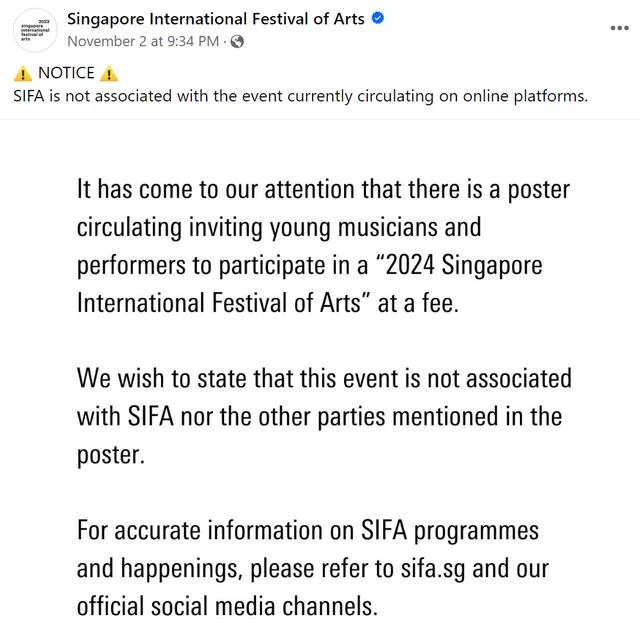
Task: Click the paragraph beginning 'For accurate information'
Action: click(313, 568)
